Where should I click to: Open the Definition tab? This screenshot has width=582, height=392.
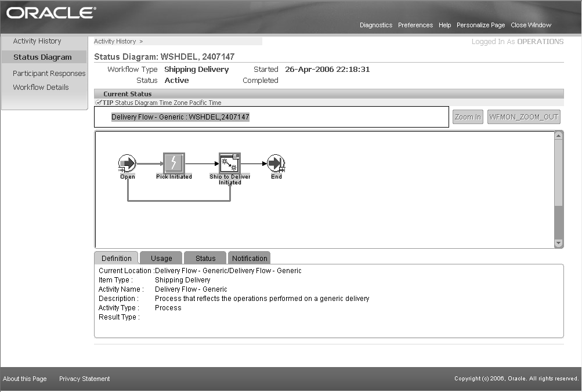(x=116, y=258)
